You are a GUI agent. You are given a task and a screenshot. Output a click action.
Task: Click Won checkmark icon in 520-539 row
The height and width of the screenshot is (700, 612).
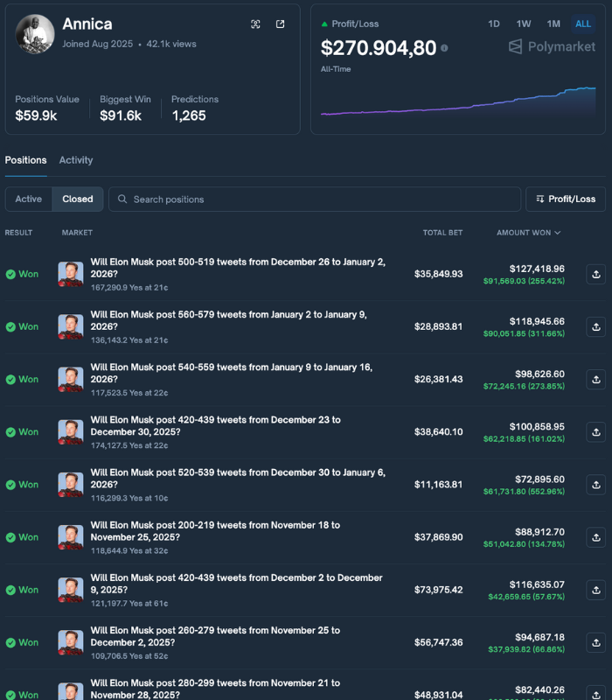tap(10, 486)
